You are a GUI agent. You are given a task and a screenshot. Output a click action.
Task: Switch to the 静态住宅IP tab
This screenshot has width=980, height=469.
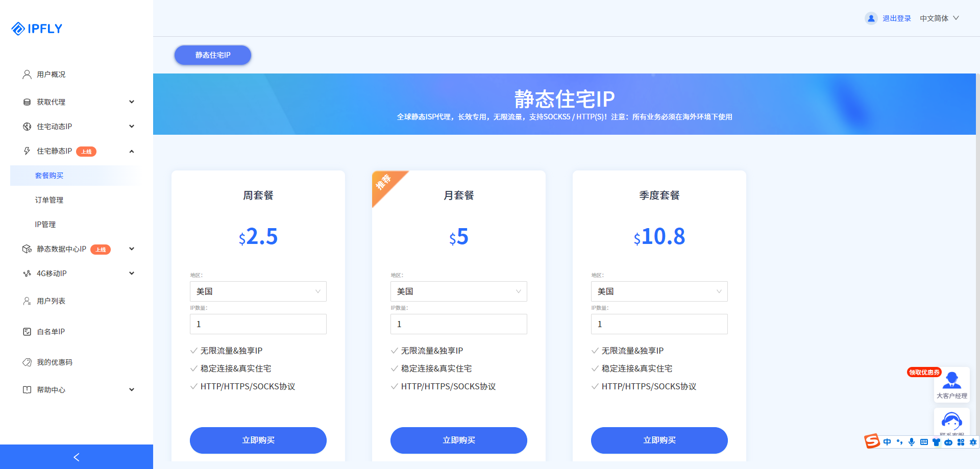pos(213,55)
